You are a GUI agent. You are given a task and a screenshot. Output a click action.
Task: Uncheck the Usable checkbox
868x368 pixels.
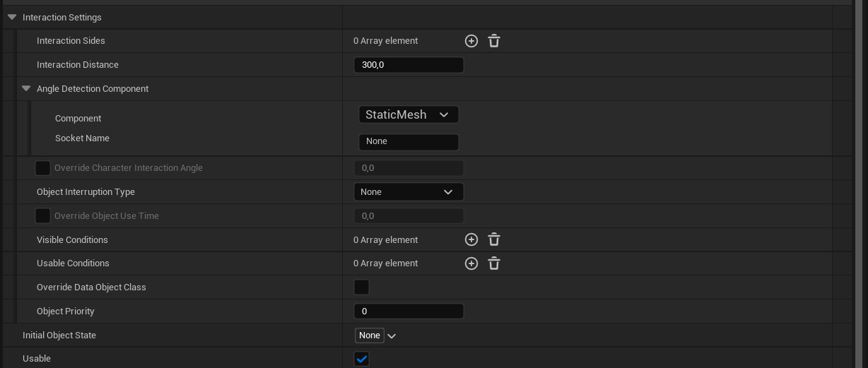click(x=361, y=359)
